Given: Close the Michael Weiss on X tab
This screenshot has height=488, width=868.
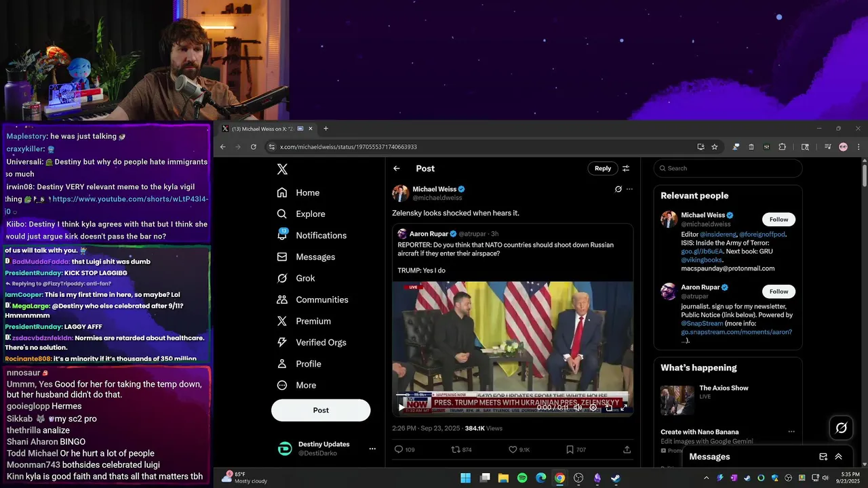Looking at the screenshot, I should tap(311, 129).
